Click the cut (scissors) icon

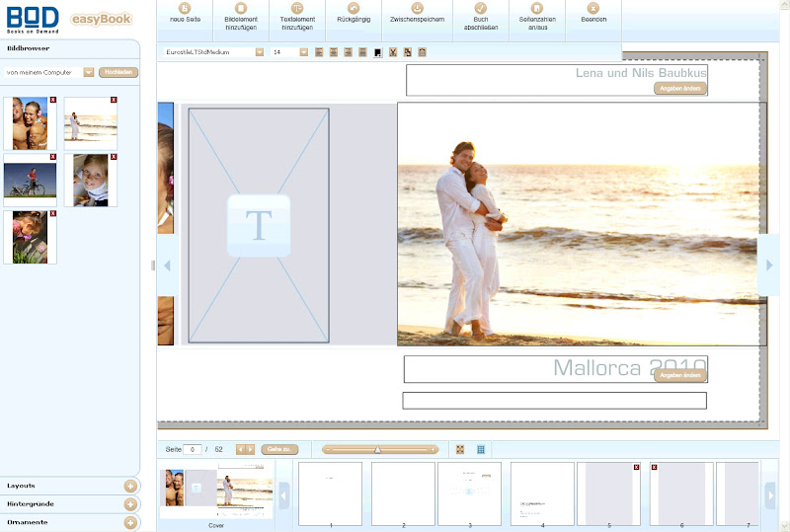pos(393,52)
